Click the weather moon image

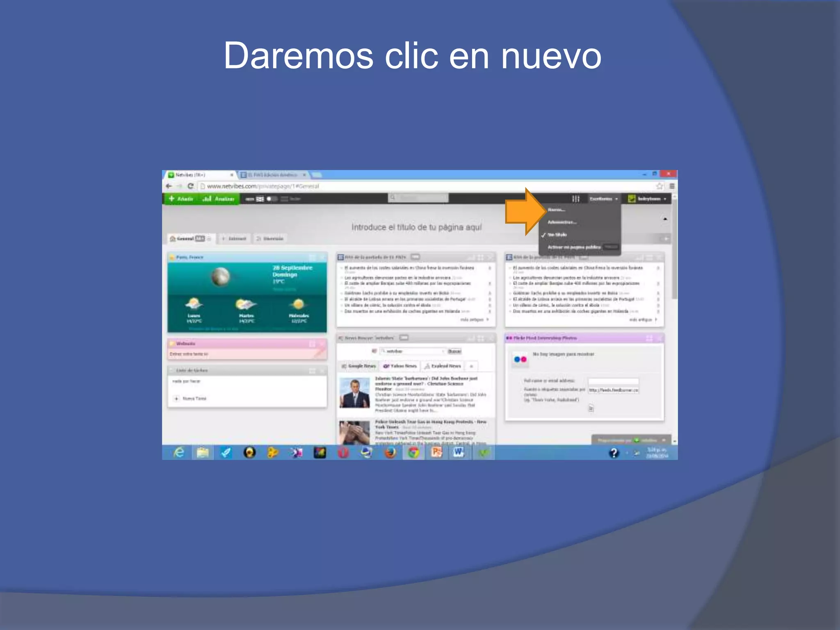tap(221, 277)
